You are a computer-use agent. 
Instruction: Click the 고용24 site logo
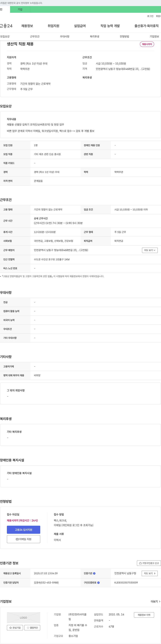click(x=6, y=26)
